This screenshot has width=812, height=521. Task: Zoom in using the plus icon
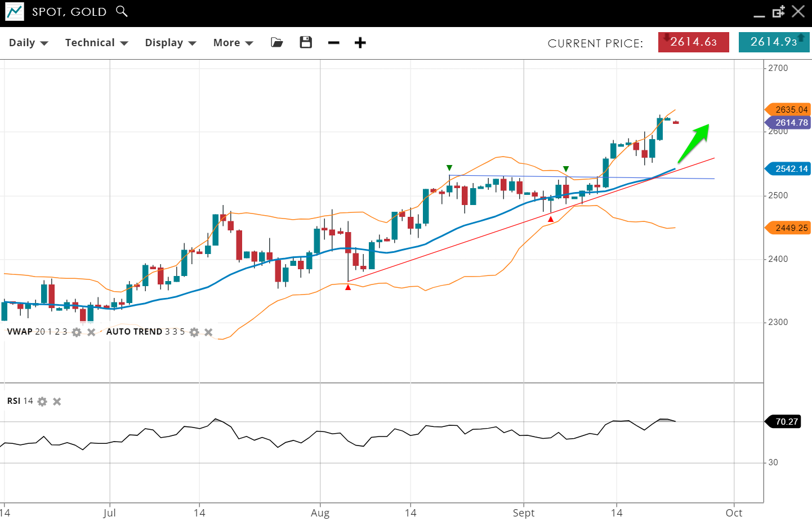[360, 43]
